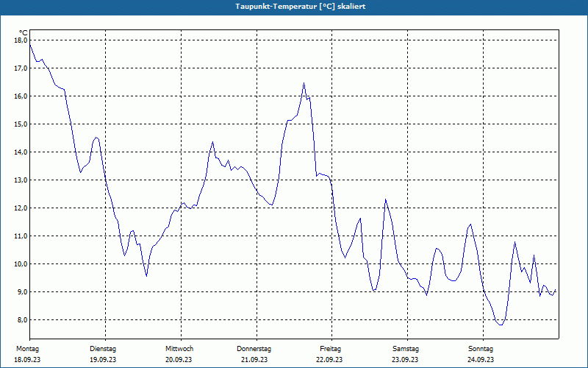Click the Mittwoch day label
Image resolution: width=588 pixels, height=368 pixels.
179,349
